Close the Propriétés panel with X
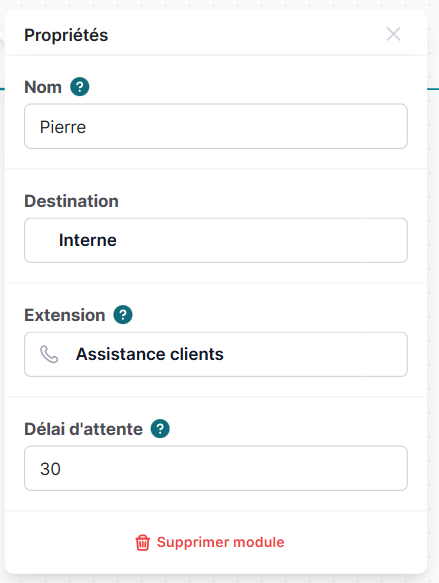439x583 pixels. click(393, 34)
